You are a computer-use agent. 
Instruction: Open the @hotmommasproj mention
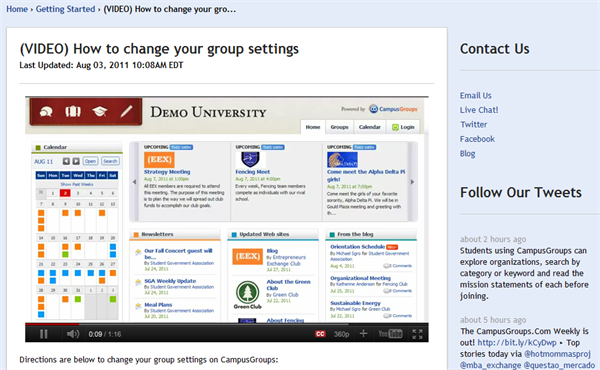click(x=557, y=354)
